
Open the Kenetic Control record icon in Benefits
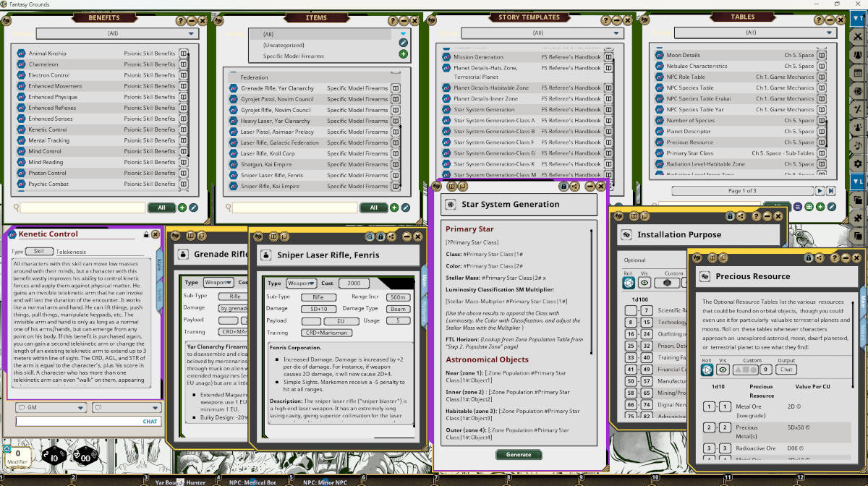pyautogui.click(x=20, y=129)
